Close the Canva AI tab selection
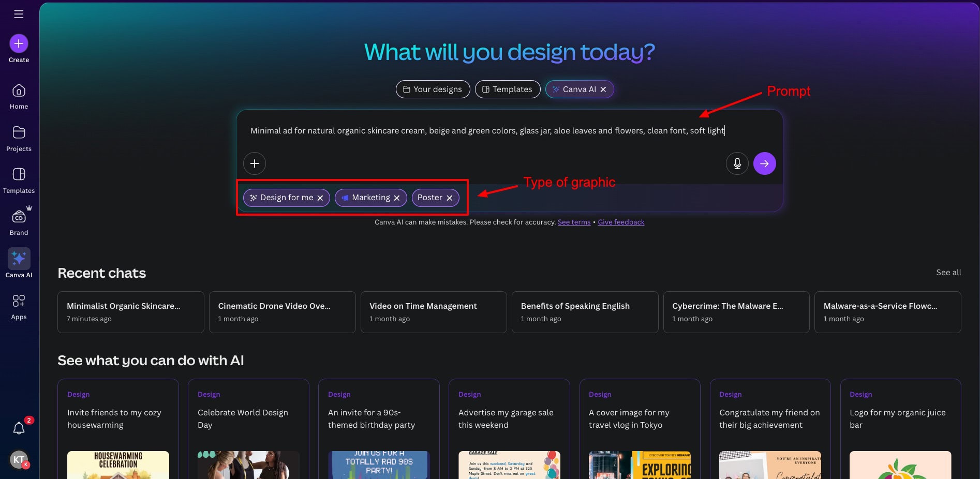The height and width of the screenshot is (479, 980). tap(603, 89)
